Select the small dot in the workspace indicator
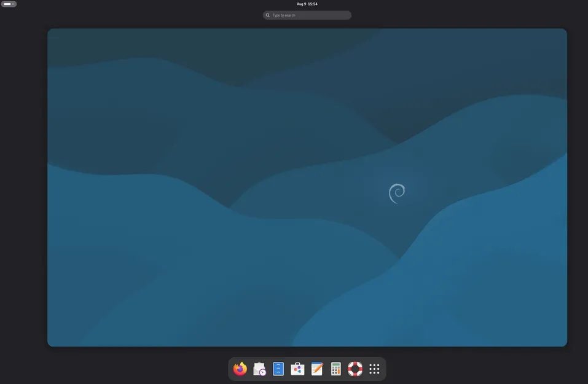Screen dimensions: 588x384 13,4
